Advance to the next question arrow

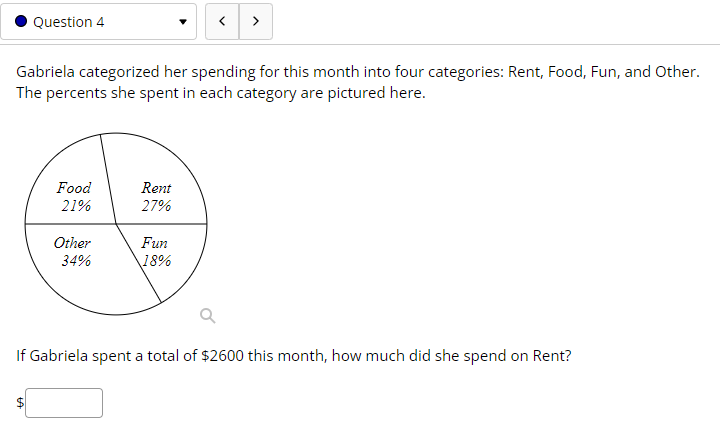256,22
